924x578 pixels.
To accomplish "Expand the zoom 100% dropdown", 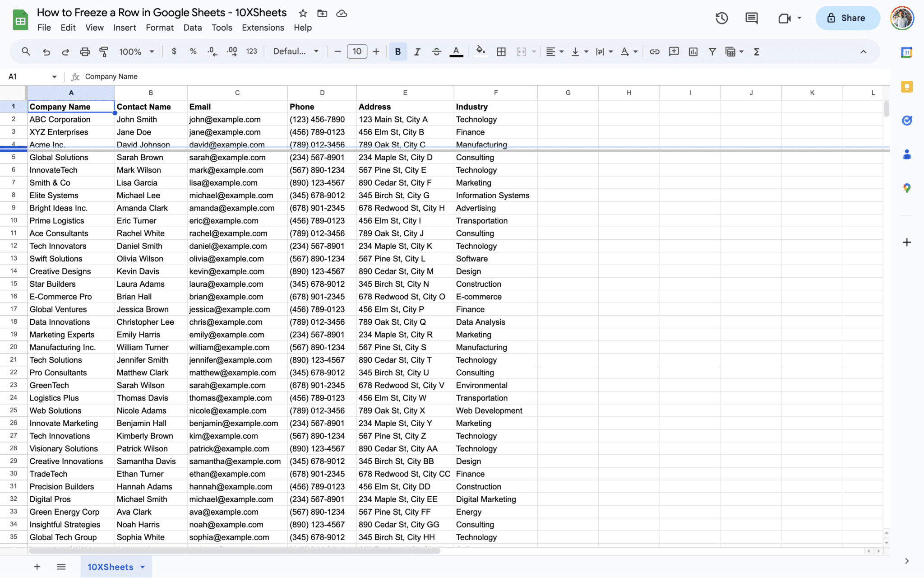I will pos(136,51).
